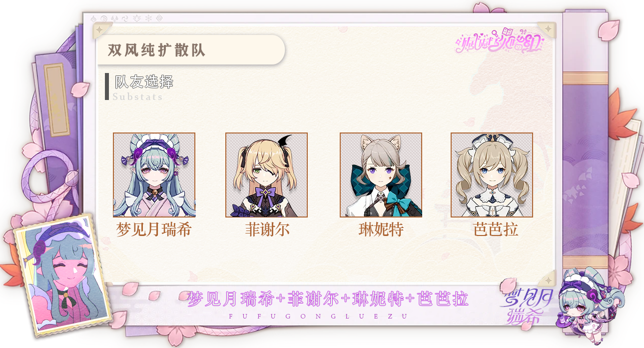This screenshot has height=348, width=644.
Task: Click the Electro triple-swirl element icon
Action: point(125,18)
